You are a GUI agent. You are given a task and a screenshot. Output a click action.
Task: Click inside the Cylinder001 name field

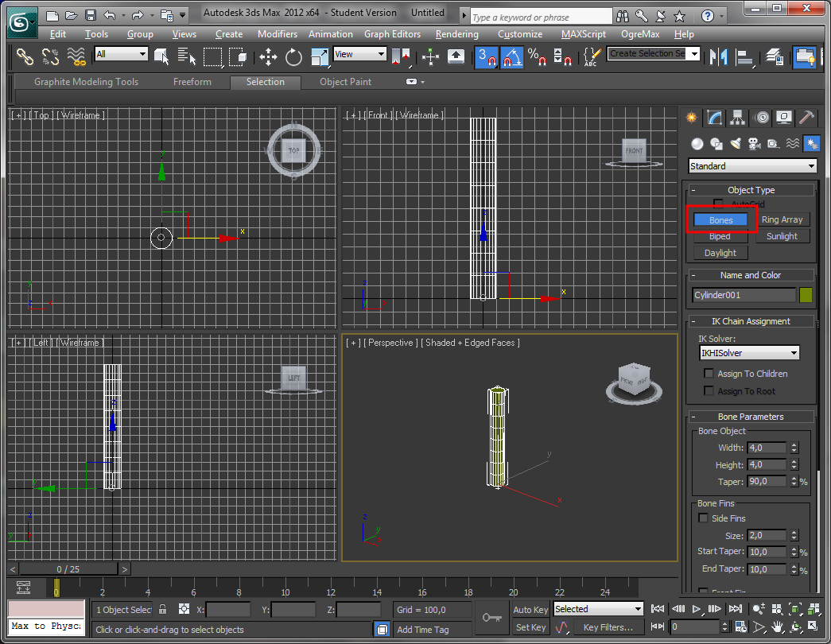click(744, 294)
